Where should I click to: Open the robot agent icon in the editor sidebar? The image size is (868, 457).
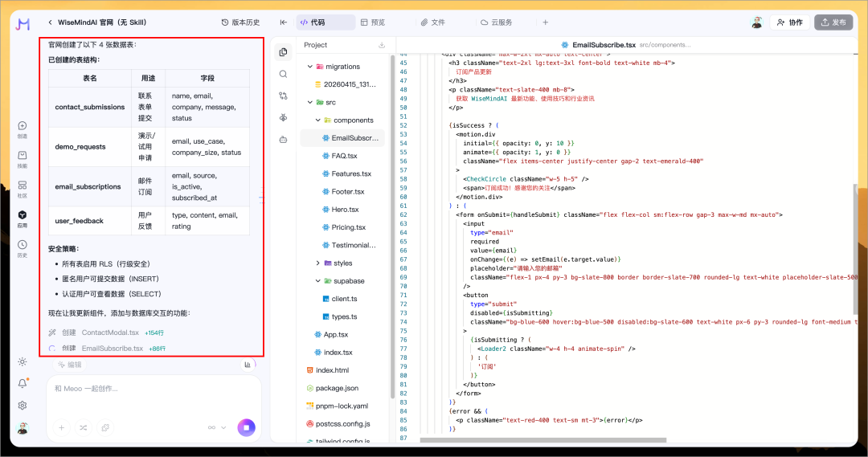click(x=283, y=139)
